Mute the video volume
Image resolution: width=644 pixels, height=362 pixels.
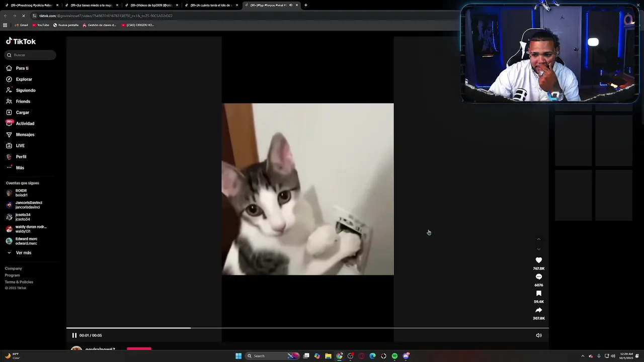pos(539,335)
